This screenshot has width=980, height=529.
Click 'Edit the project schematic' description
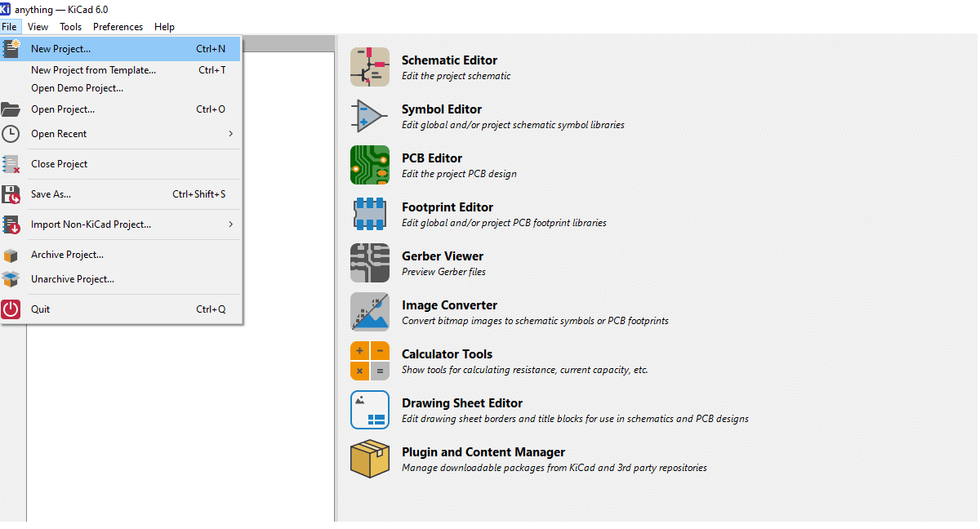(x=456, y=76)
